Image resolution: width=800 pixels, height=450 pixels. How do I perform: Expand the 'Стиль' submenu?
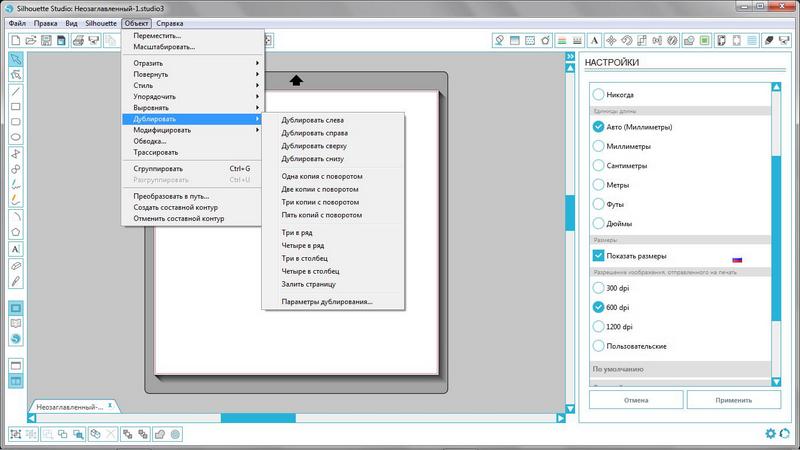[192, 86]
